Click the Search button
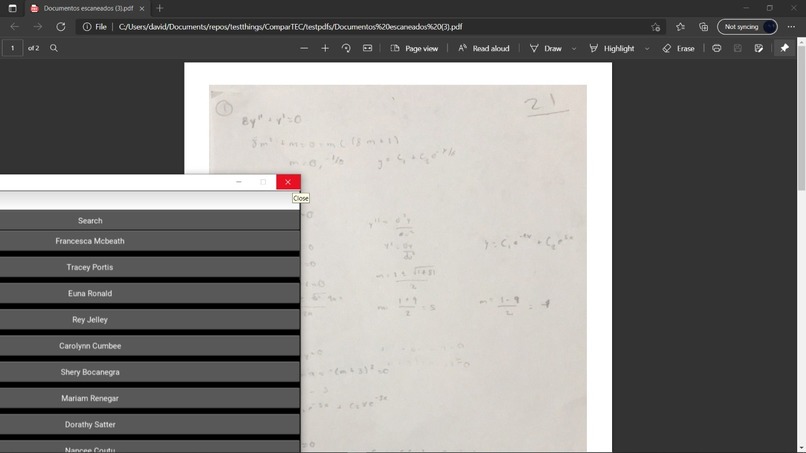 [150, 221]
